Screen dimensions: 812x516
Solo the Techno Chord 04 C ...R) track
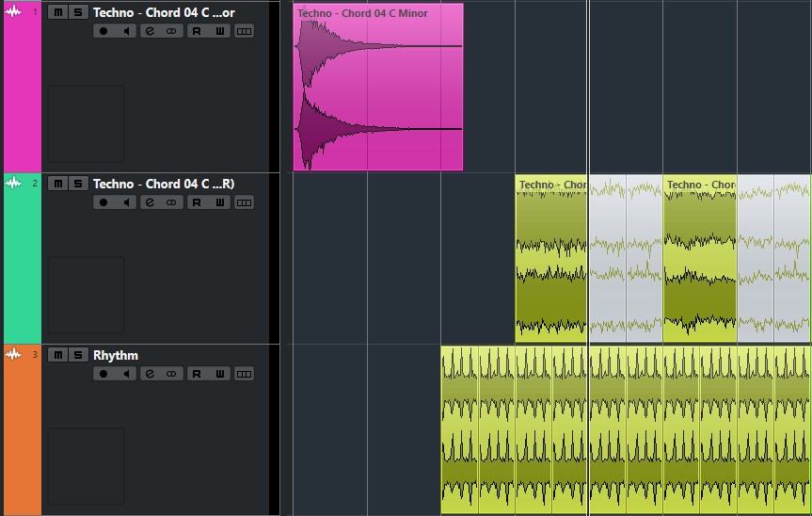click(78, 184)
